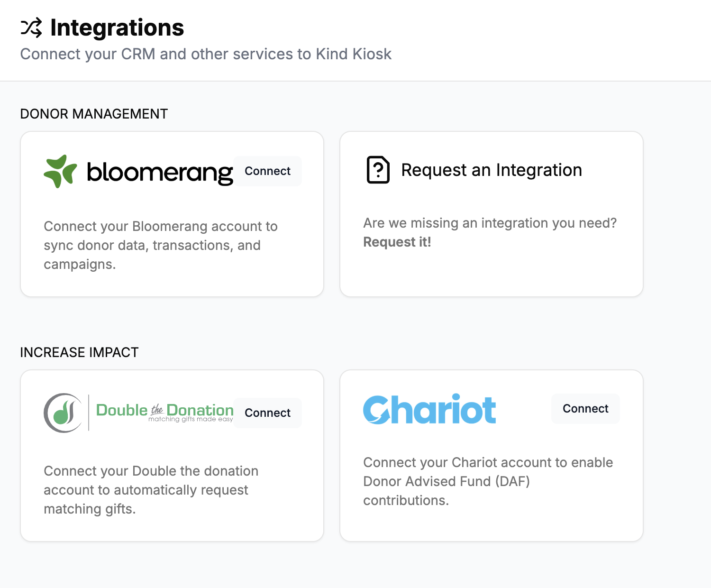Click the Chariot wordmark logo
The image size is (711, 588).
(429, 409)
